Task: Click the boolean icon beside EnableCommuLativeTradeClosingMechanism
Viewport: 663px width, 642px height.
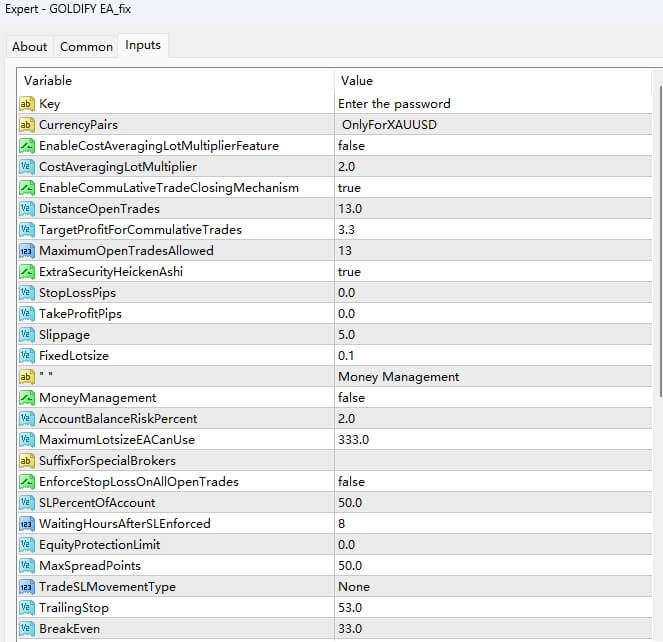Action: coord(26,188)
